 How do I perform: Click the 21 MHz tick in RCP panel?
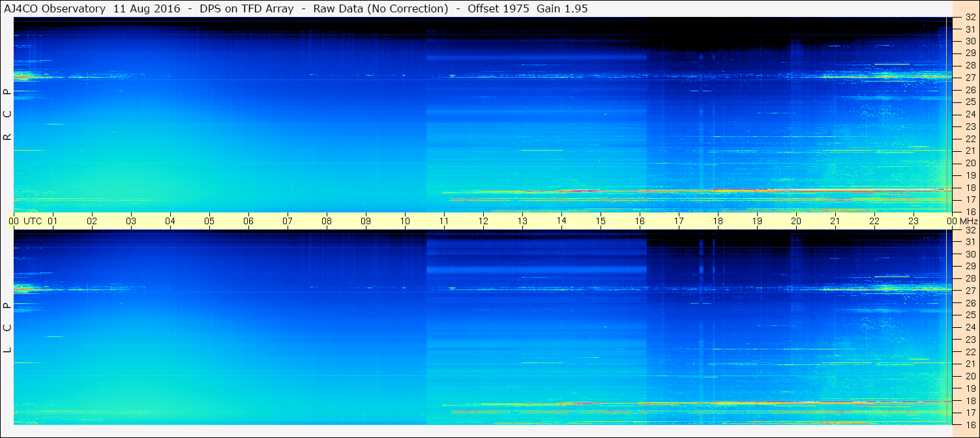[x=970, y=151]
